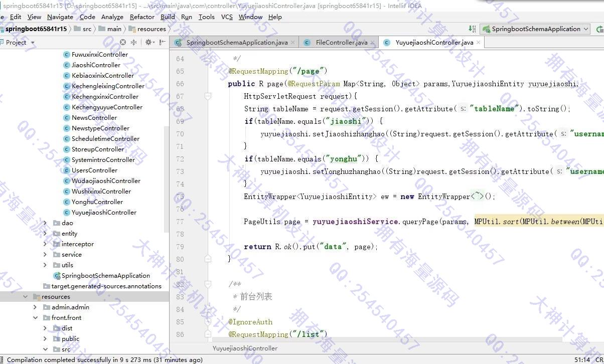Click the cursor position 51:14 in status bar

582,359
